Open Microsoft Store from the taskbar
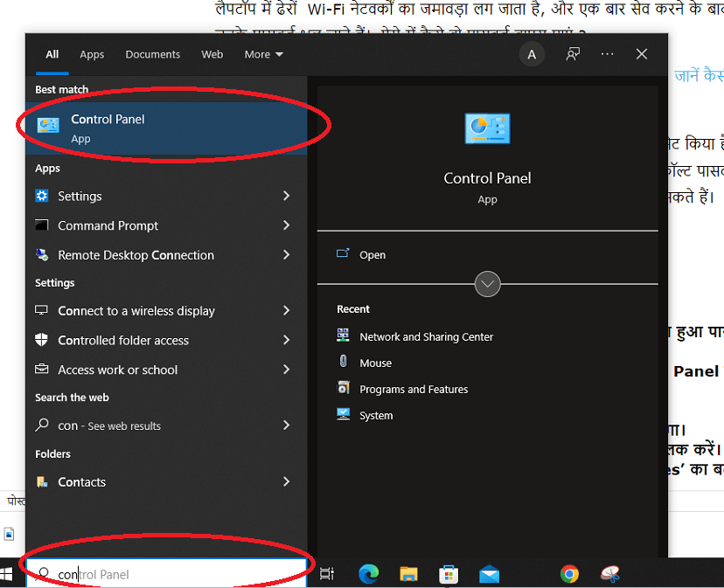 (449, 574)
